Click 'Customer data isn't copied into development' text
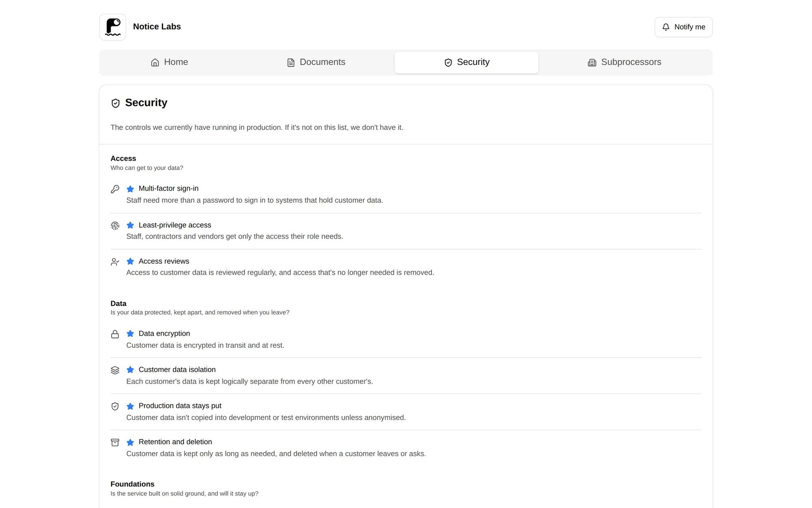The height and width of the screenshot is (508, 812). 266,418
